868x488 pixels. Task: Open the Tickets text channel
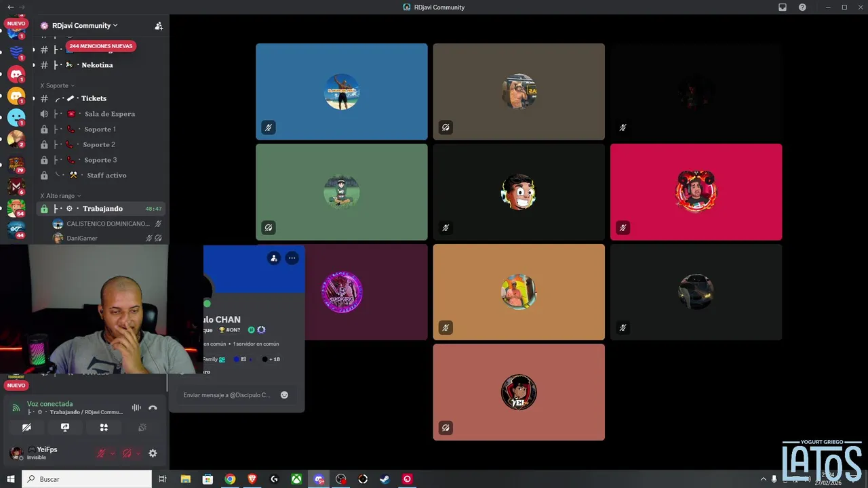pyautogui.click(x=101, y=98)
